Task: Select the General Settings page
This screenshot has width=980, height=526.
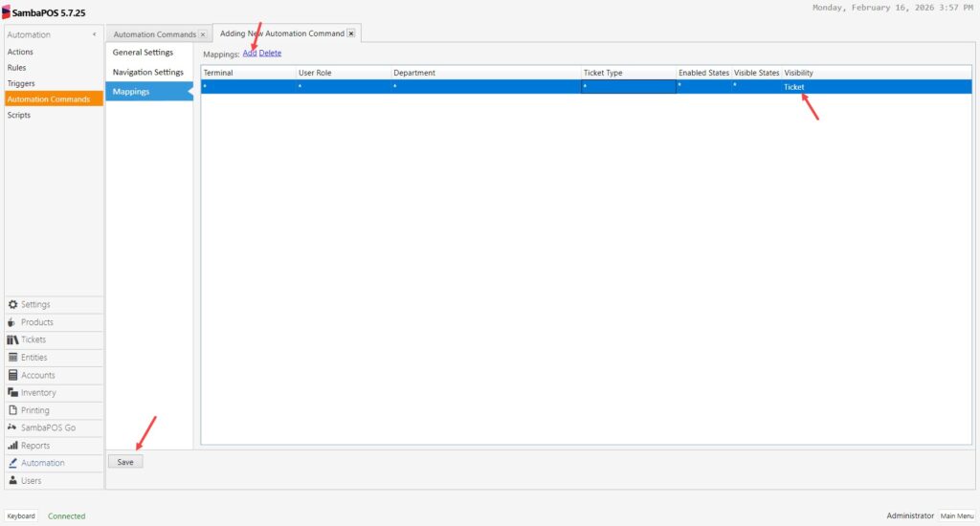Action: pyautogui.click(x=143, y=53)
